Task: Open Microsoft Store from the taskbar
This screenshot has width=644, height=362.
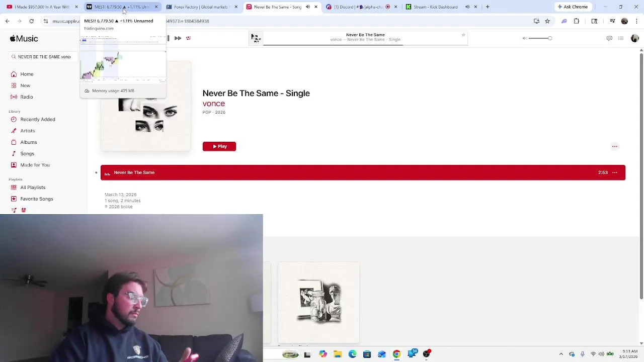Action: pos(367,354)
